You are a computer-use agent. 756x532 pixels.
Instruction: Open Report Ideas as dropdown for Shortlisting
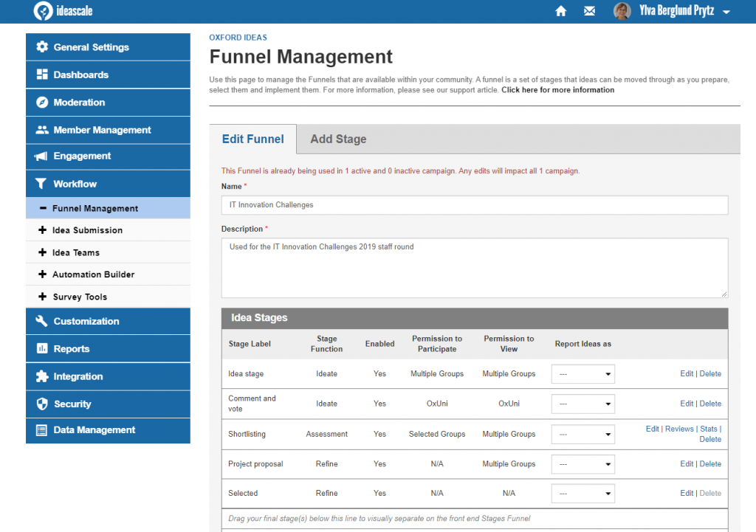click(x=583, y=435)
